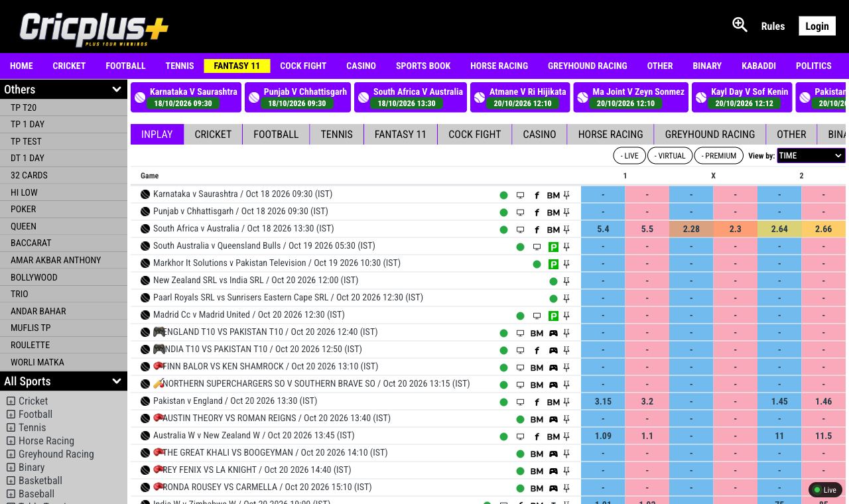849x504 pixels.
Task: Toggle the VIRTUAL filter pill
Action: click(x=670, y=156)
